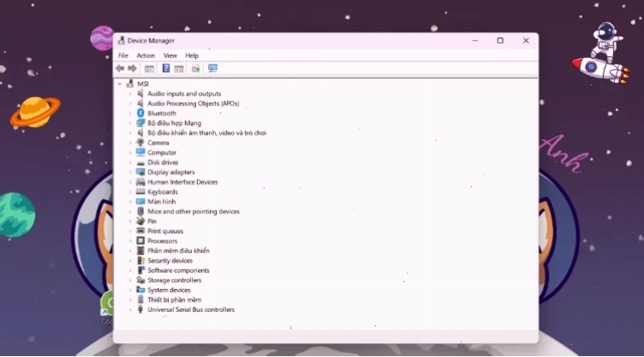Collapse the MSI root node
Screen dimensions: 644x357
pyautogui.click(x=120, y=83)
